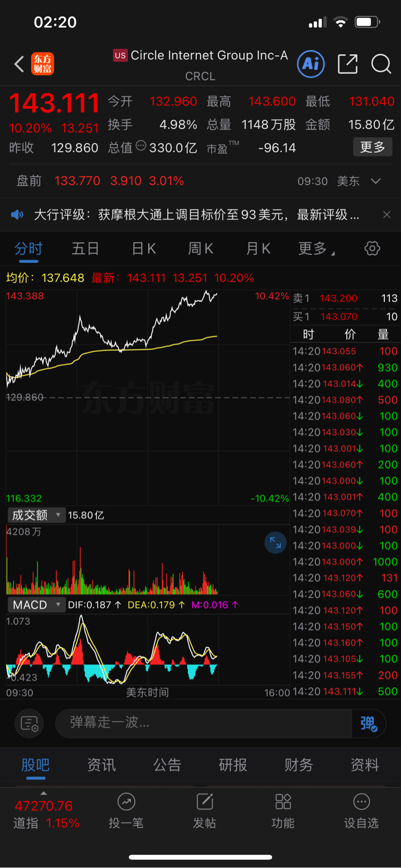Tap trade row 143.080 volume 500
The height and width of the screenshot is (868, 401).
coord(345,400)
